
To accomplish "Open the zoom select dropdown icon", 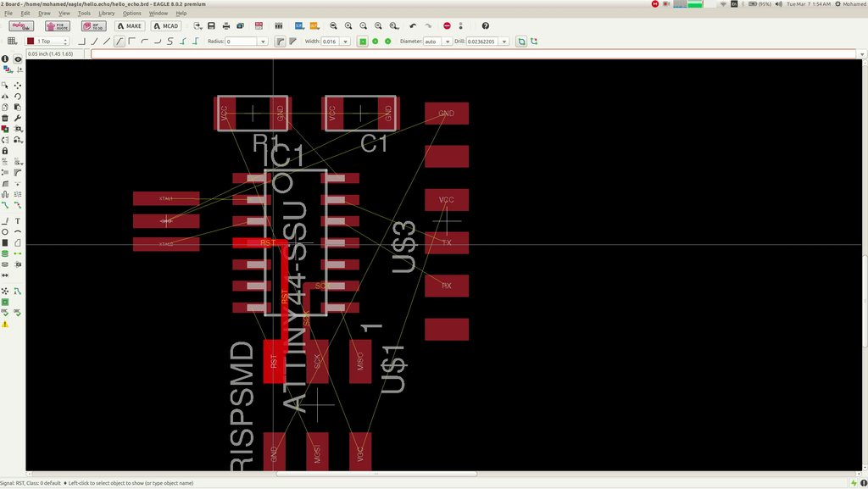I will pyautogui.click(x=393, y=26).
